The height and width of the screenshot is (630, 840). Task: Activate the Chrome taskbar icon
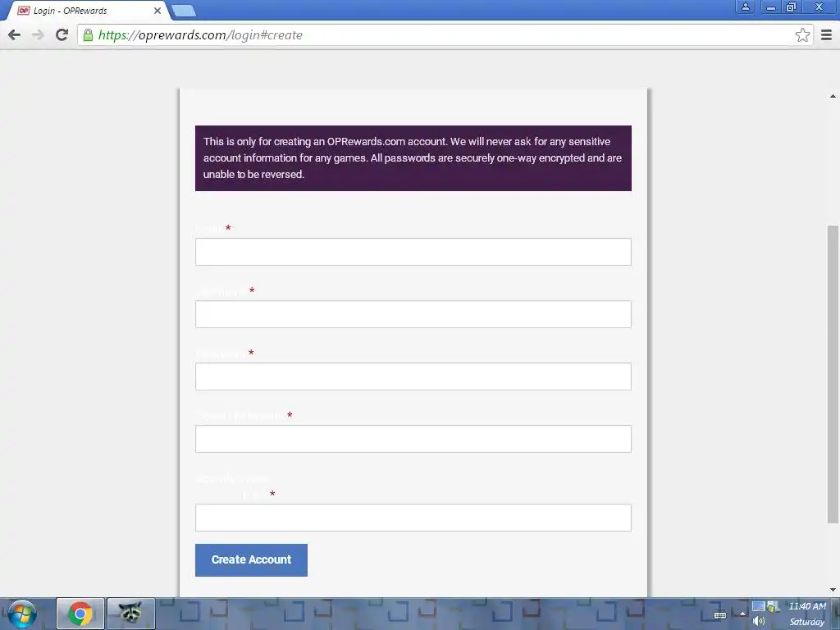point(80,614)
